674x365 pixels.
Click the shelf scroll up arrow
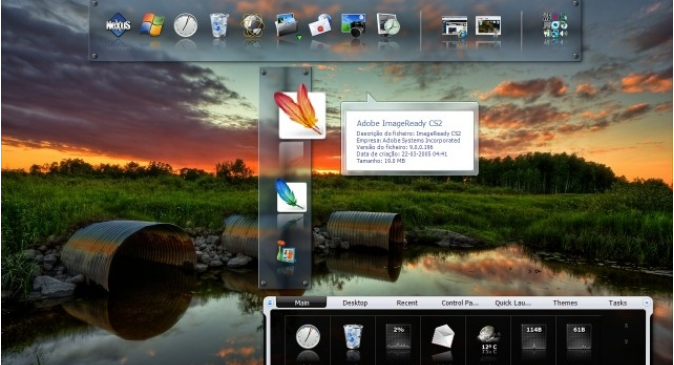(626, 326)
